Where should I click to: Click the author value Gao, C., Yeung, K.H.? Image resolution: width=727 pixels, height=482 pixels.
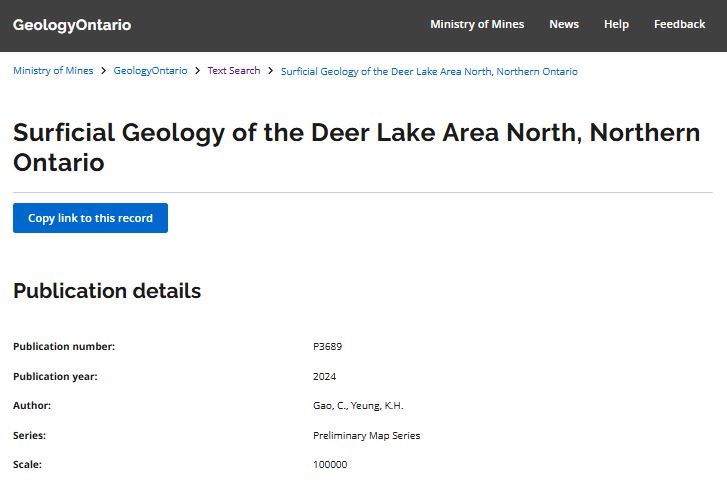point(358,406)
